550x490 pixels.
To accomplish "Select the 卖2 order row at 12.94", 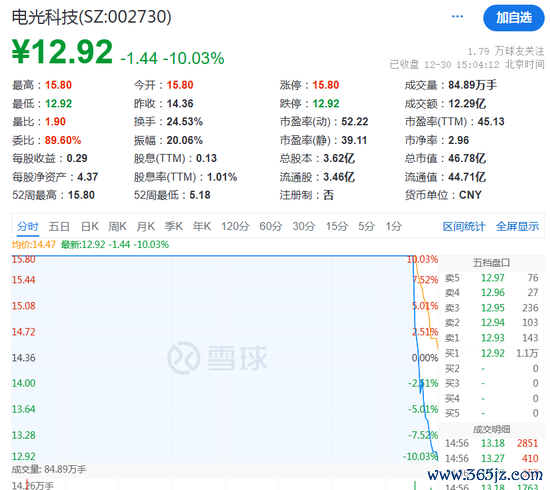I will tap(491, 322).
